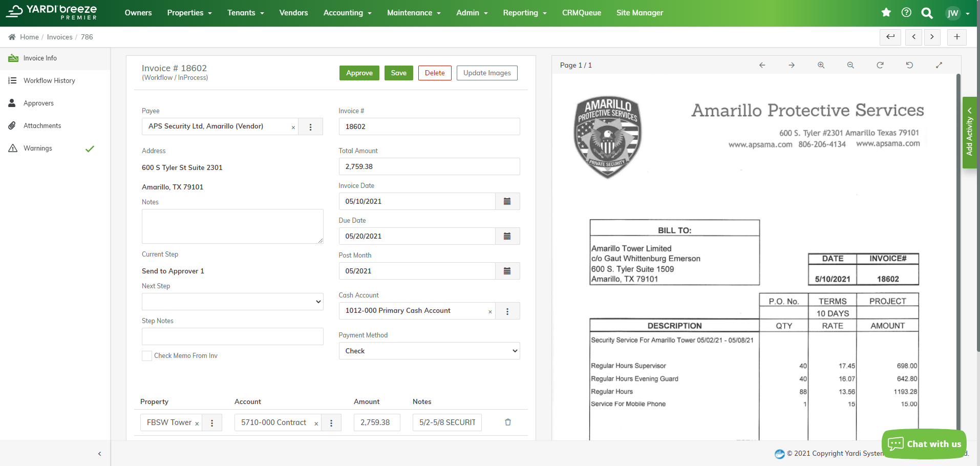This screenshot has height=466, width=980.
Task: Zoom in on the invoice image
Action: 821,65
